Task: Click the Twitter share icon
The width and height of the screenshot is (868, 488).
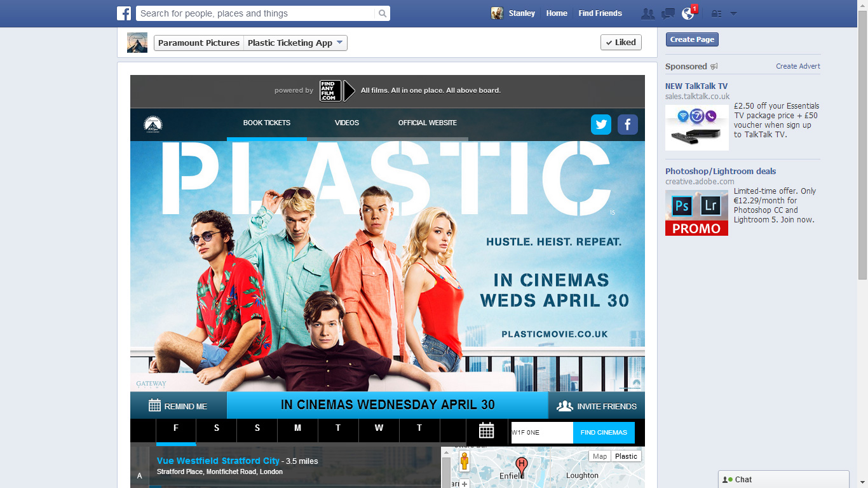Action: pyautogui.click(x=601, y=125)
